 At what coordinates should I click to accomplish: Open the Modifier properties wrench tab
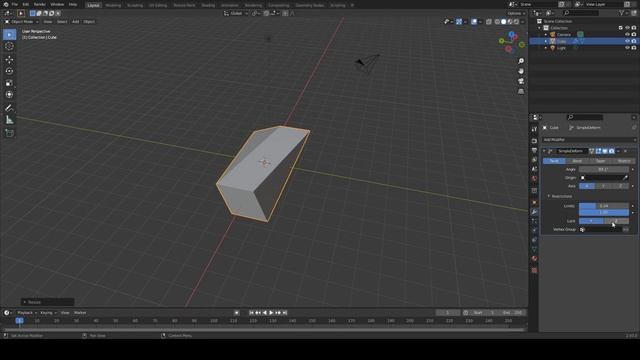[534, 212]
